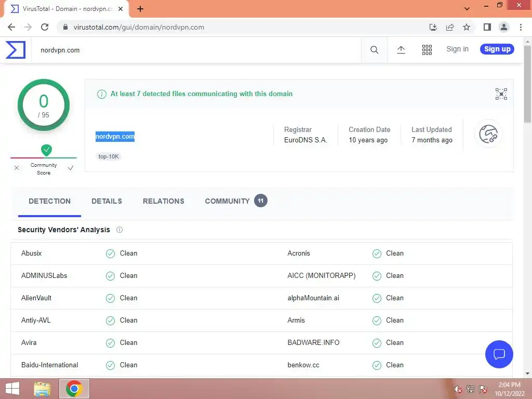Click the 0 / 95 detection score ring
Viewport: 532px width, 399px height.
(x=44, y=105)
